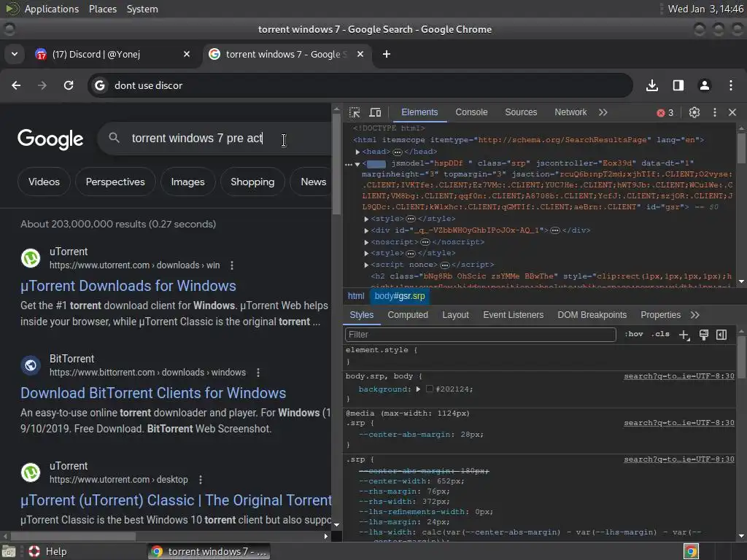This screenshot has height=560, width=747.
Task: Switch to the Network tab
Action: point(570,112)
